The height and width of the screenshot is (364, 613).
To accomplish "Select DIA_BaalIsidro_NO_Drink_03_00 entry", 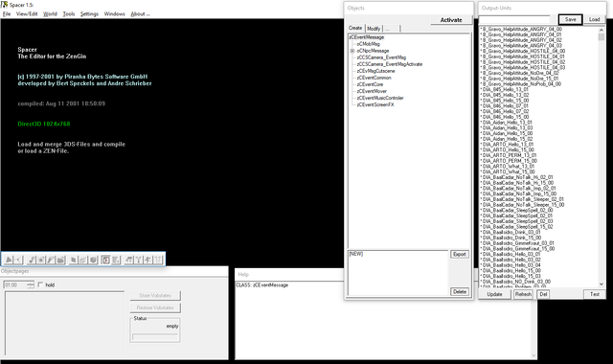I will pos(515,282).
